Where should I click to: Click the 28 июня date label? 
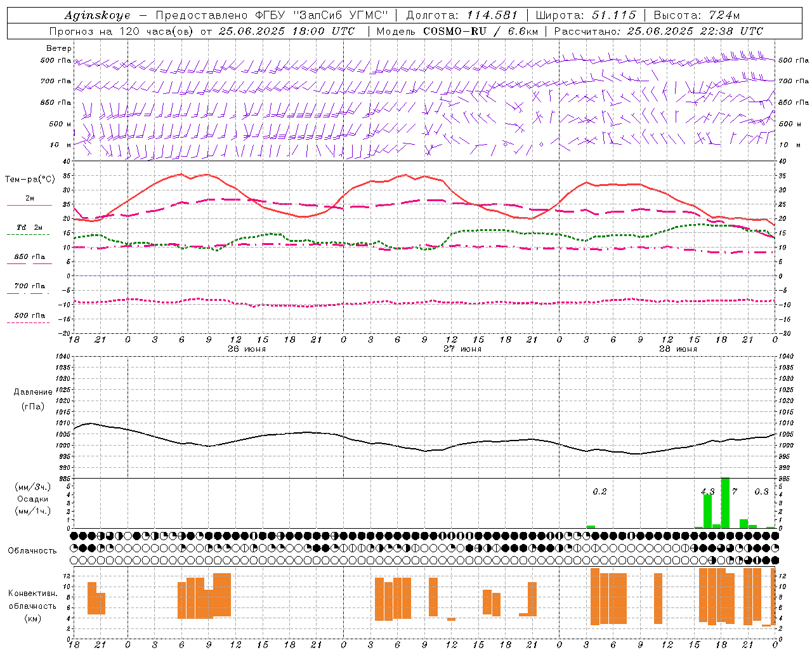point(678,349)
